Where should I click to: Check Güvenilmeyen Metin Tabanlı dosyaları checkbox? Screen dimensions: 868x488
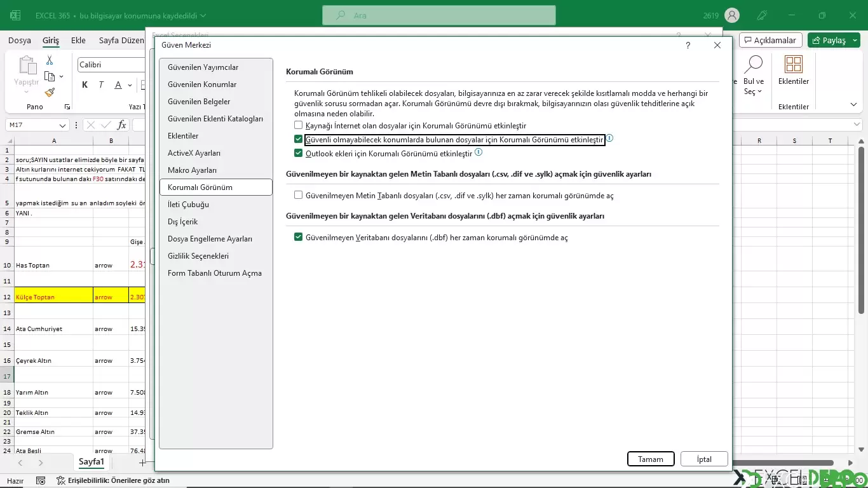point(298,195)
